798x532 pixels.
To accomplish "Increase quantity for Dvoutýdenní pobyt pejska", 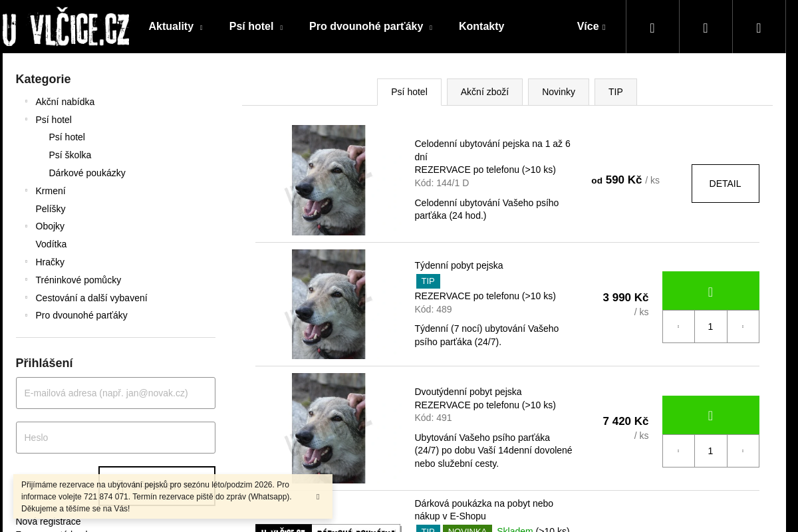I will tap(743, 451).
